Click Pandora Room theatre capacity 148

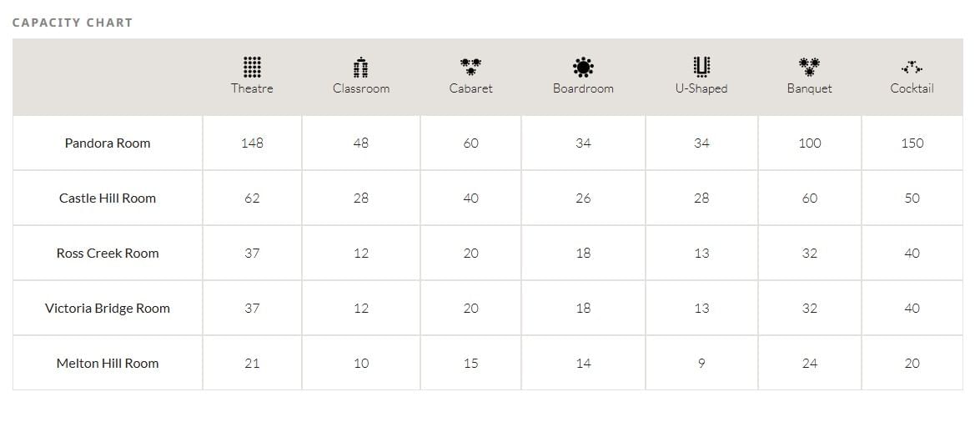252,143
